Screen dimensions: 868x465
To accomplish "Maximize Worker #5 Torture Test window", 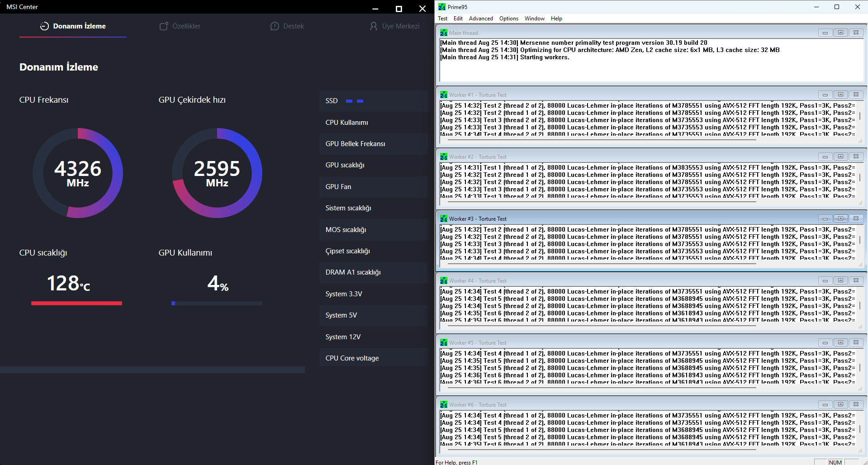I will [840, 342].
